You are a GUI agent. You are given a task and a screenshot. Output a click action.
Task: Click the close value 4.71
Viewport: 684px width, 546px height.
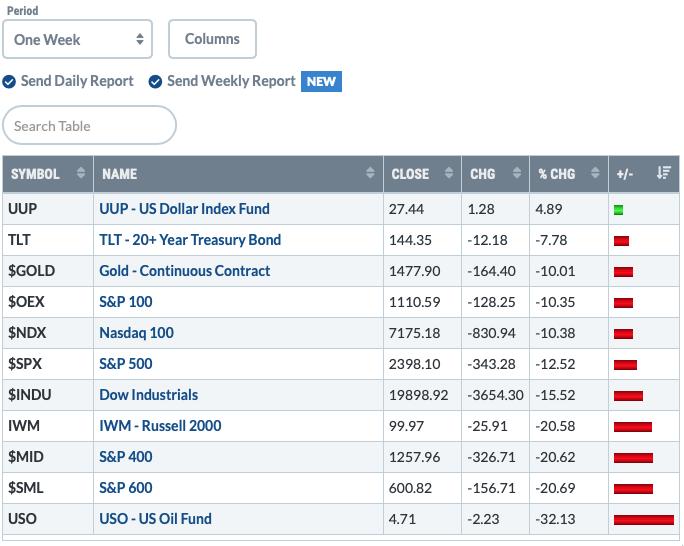(x=402, y=519)
